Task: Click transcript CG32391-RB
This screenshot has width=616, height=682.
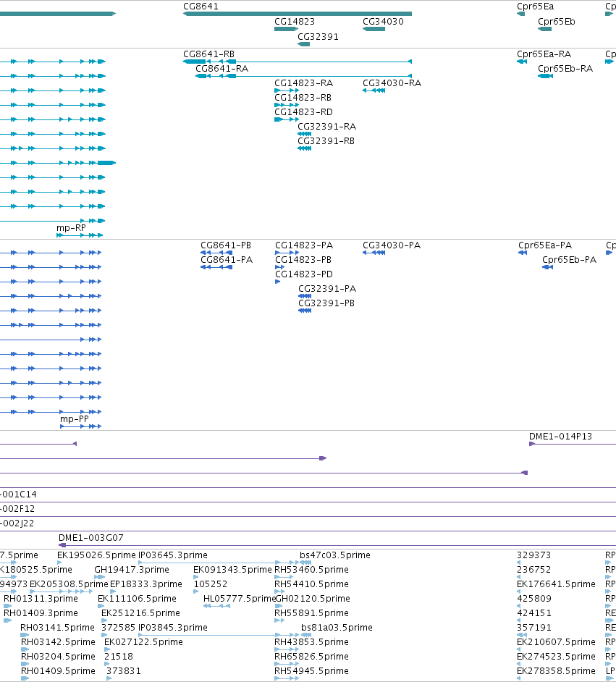Action: [304, 148]
